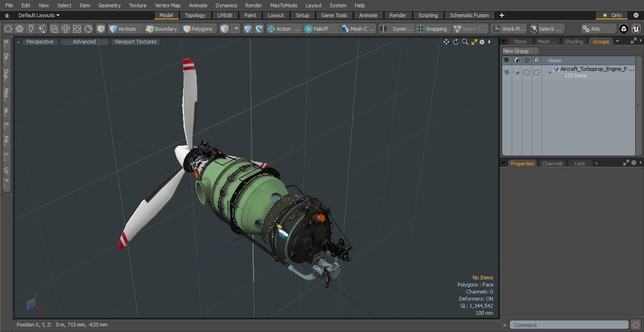The width and height of the screenshot is (644, 332).
Task: Click the globe mesh icon in toolbar
Action: pos(19,29)
